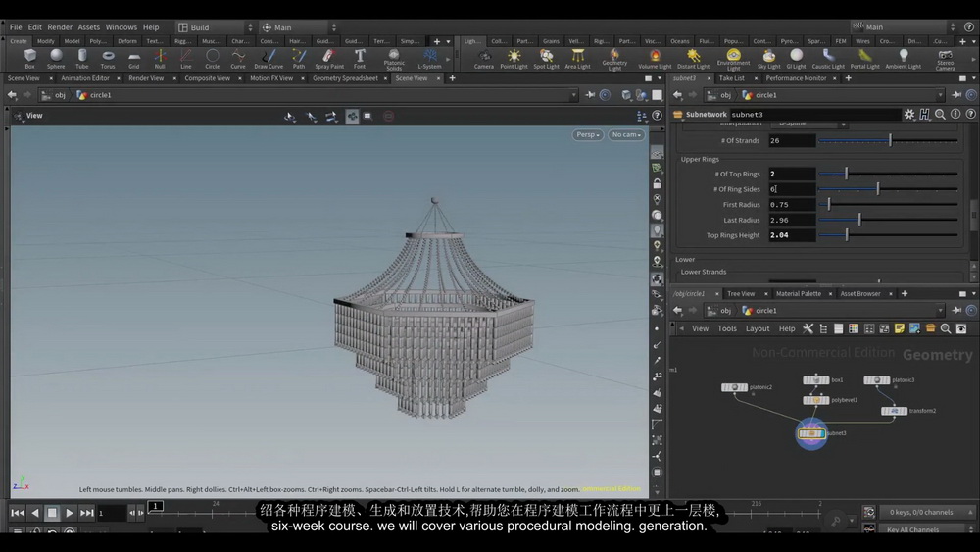This screenshot has height=552, width=980.
Task: Select the Box shelf tool
Action: pos(29,59)
